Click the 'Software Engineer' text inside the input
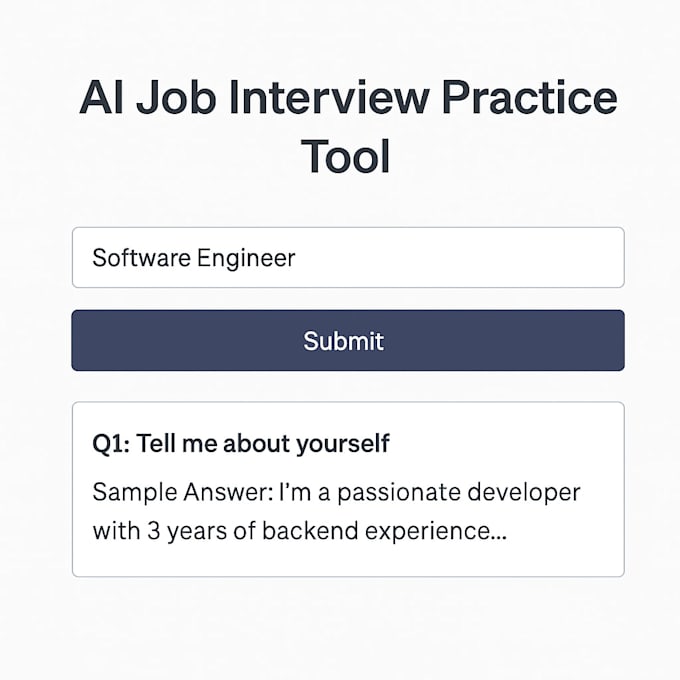 tap(194, 258)
